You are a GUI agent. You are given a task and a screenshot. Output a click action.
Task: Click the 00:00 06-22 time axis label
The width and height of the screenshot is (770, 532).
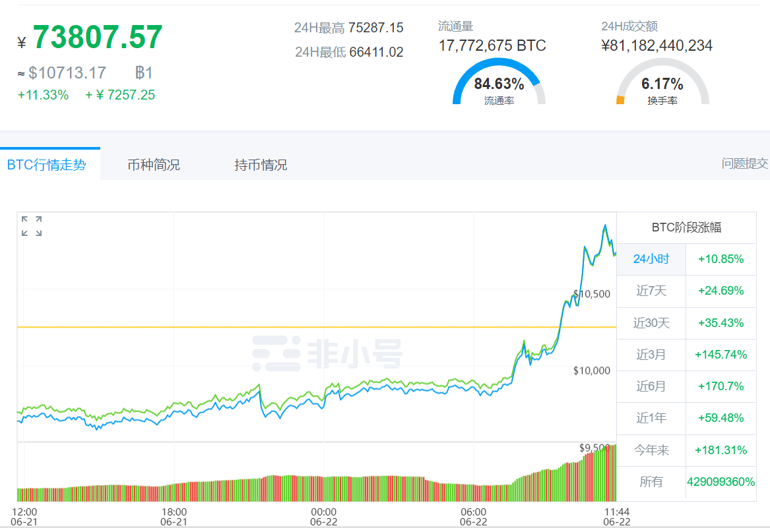323,516
